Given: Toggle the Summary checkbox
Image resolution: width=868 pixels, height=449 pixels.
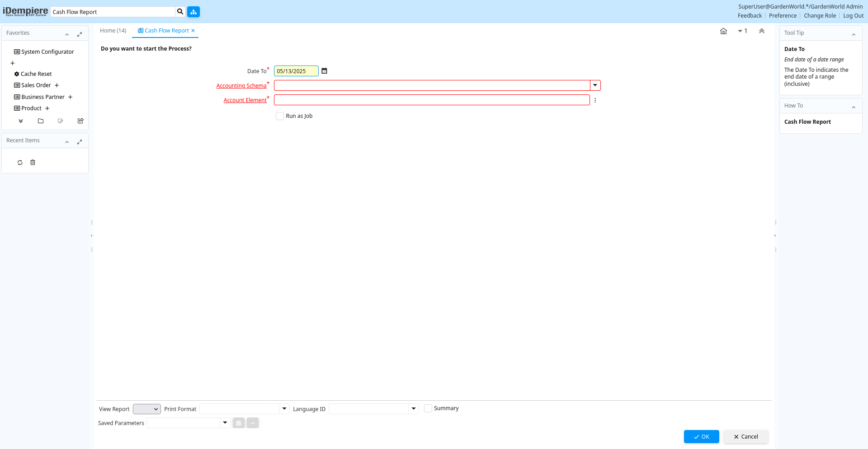Looking at the screenshot, I should point(428,408).
